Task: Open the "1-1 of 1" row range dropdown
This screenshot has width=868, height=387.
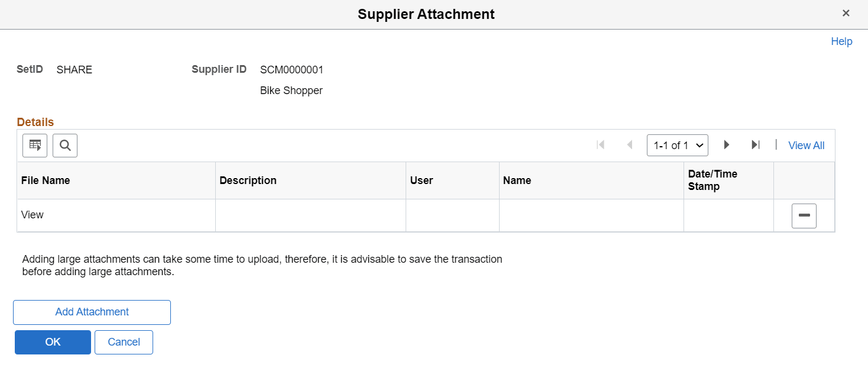Action: click(x=677, y=144)
